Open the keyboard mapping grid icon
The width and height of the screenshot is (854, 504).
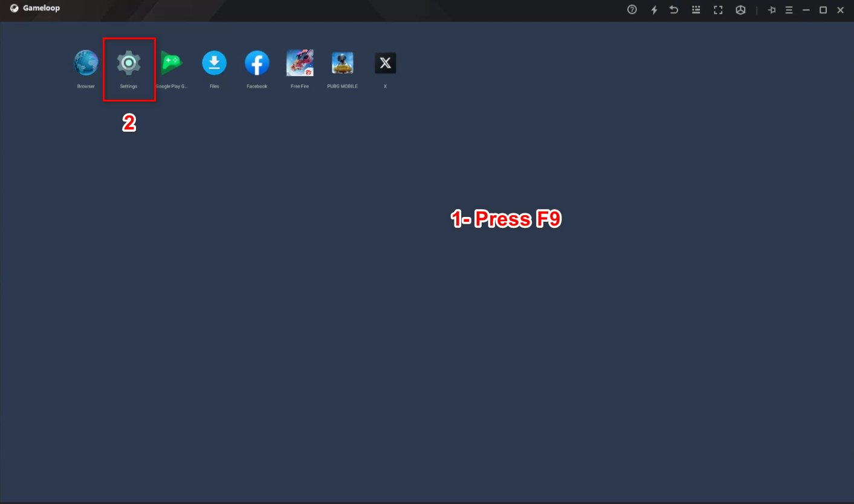coord(696,10)
